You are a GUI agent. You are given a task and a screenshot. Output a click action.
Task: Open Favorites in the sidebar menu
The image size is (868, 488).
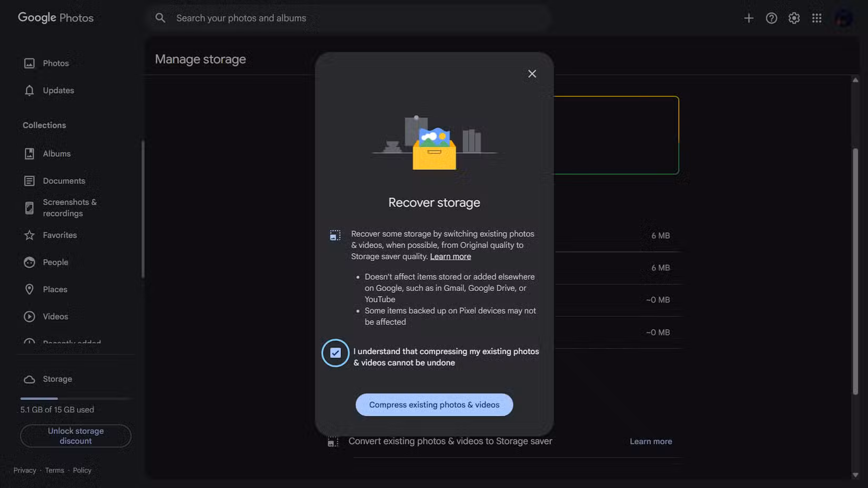[59, 235]
